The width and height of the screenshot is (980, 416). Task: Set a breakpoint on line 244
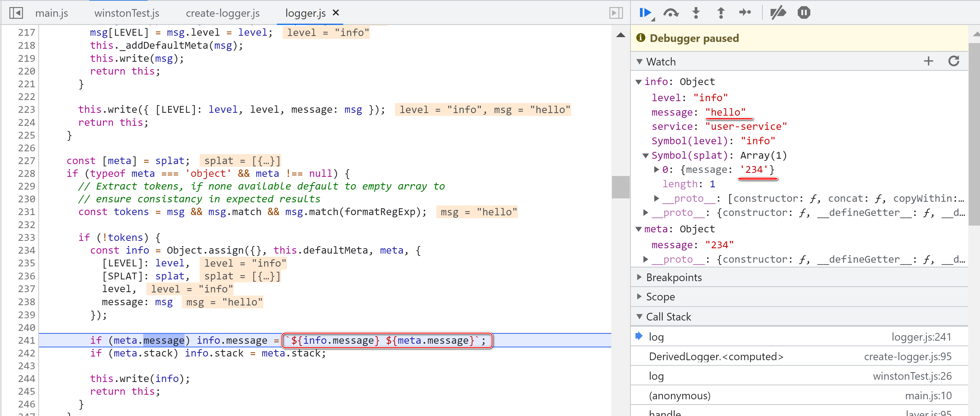tap(26, 379)
